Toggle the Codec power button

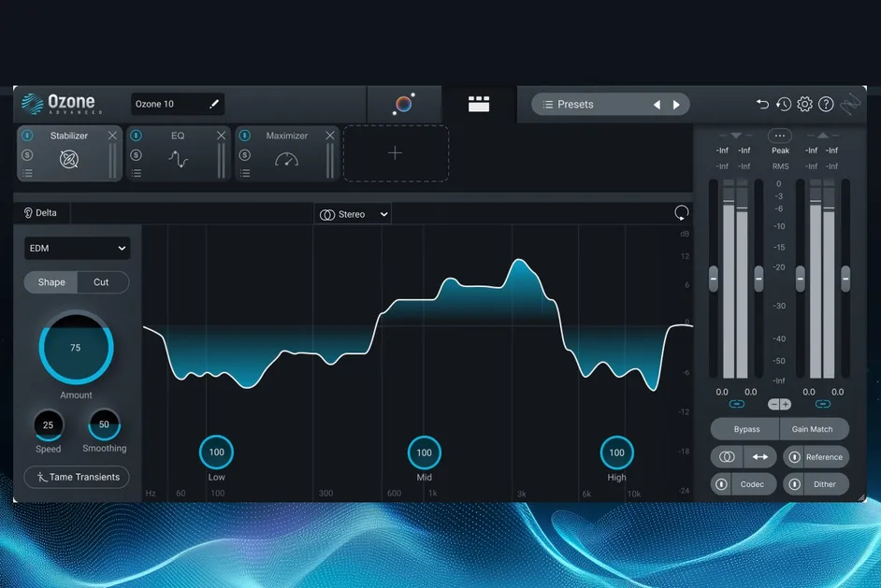pos(721,484)
